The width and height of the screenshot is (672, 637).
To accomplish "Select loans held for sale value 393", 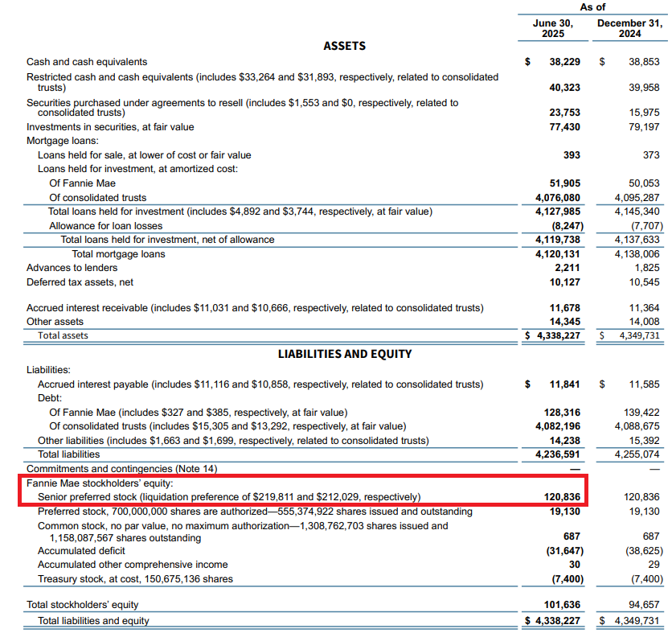I will click(x=572, y=155).
